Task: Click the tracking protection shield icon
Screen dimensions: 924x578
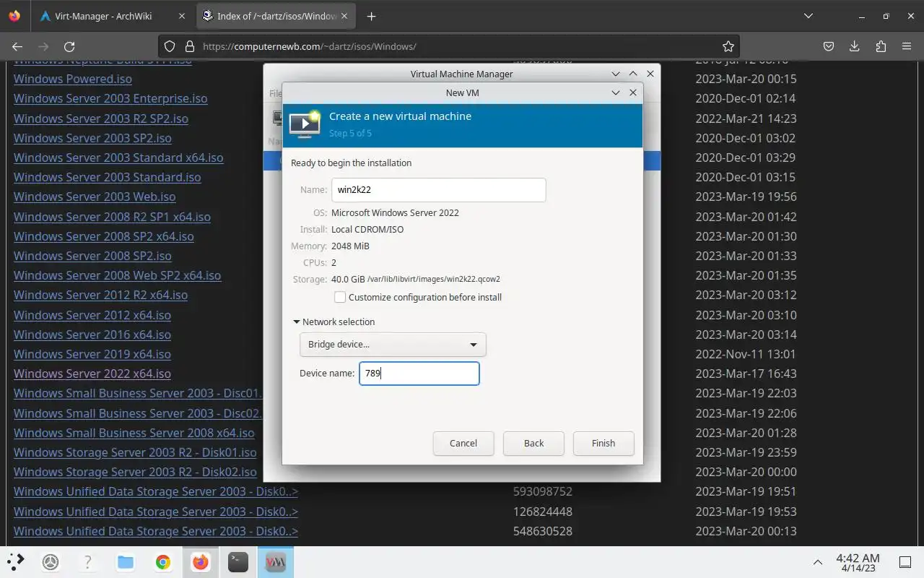Action: (x=170, y=46)
